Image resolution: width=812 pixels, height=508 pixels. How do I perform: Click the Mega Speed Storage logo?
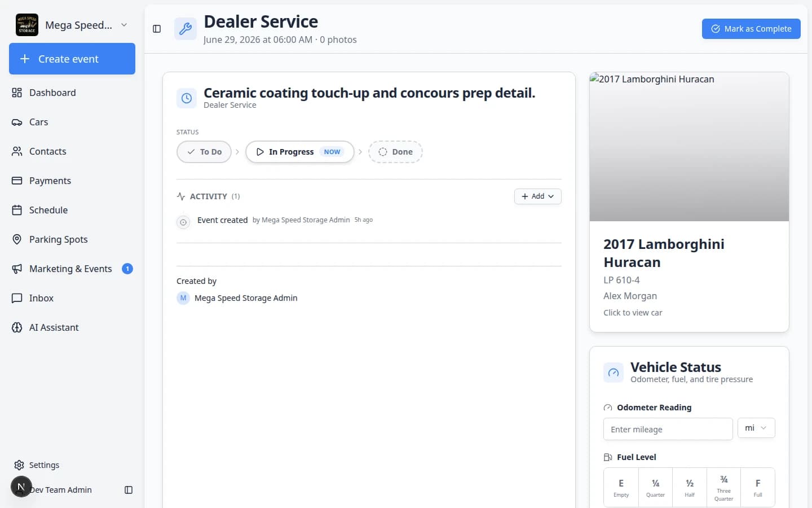coord(27,25)
